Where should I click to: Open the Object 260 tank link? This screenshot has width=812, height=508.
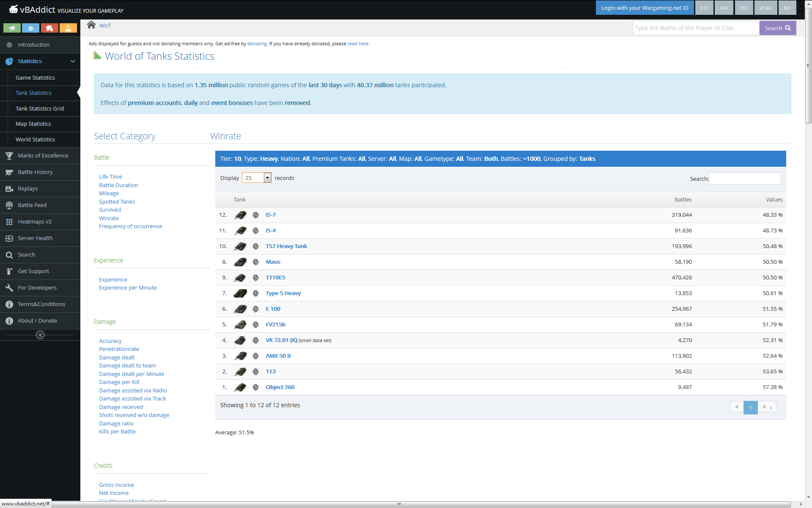point(280,387)
